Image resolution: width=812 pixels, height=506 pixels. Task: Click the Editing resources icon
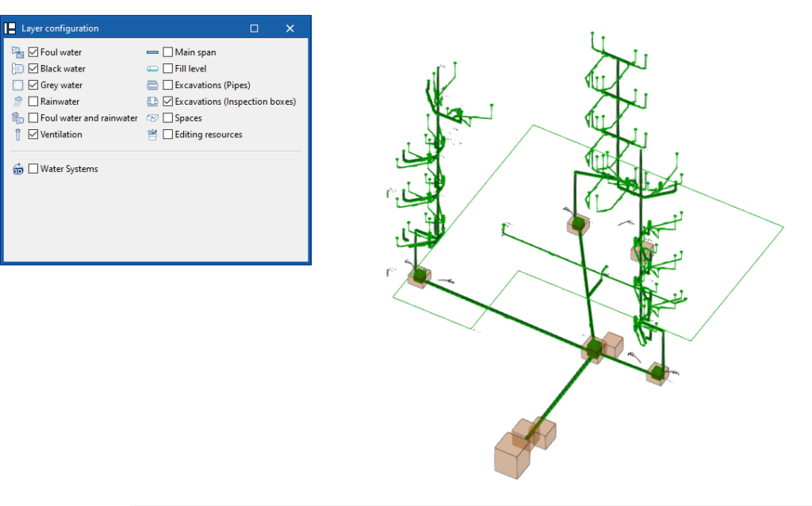pyautogui.click(x=151, y=134)
